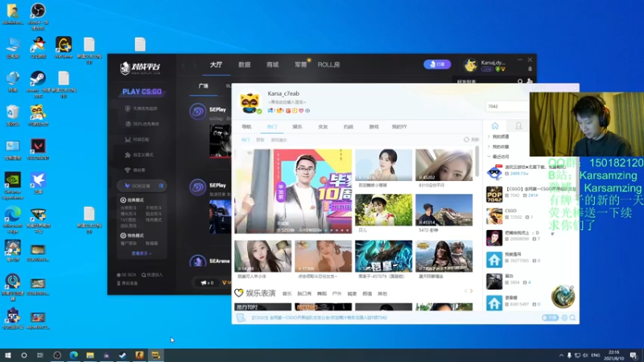Click the YY bottom bar search icon
This screenshot has height=362, width=644.
[x=572, y=318]
